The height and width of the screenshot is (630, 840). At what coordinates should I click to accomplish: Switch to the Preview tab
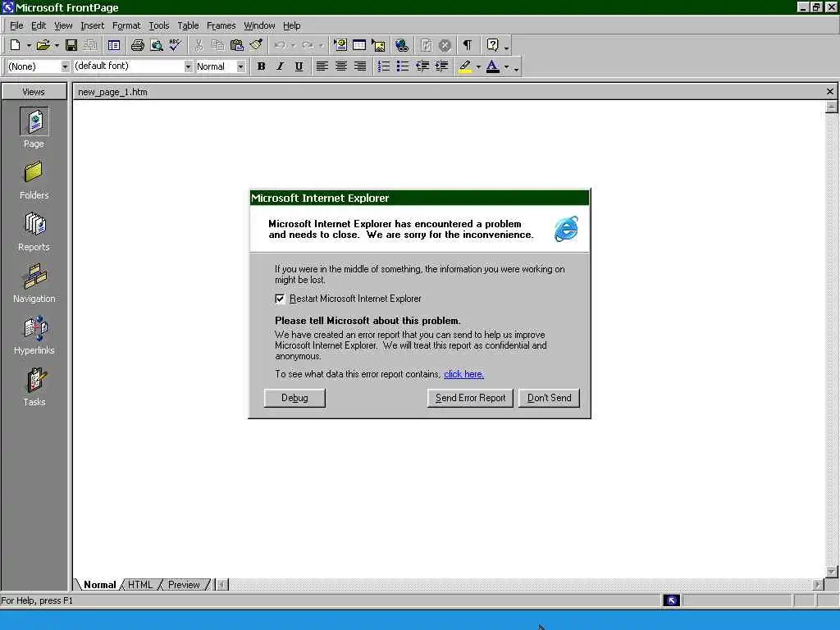click(x=183, y=584)
